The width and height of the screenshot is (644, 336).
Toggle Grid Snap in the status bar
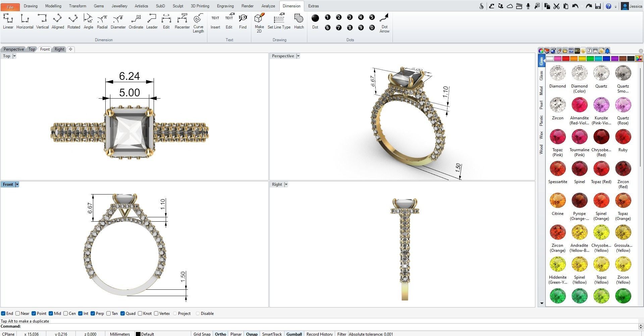[202, 334]
